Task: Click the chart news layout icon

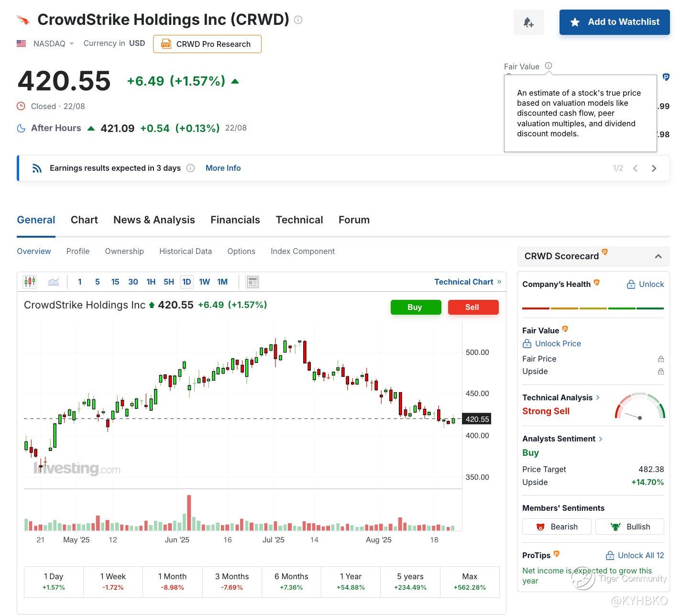Action: pyautogui.click(x=253, y=282)
